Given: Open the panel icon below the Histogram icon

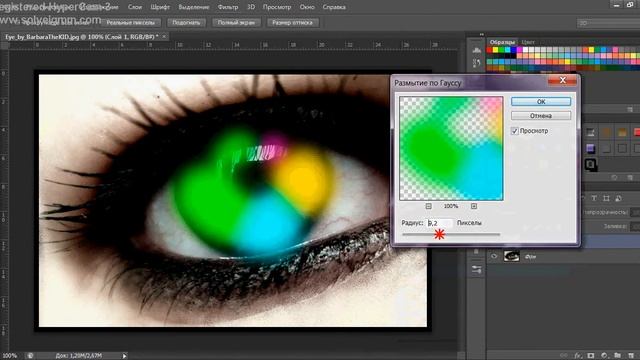Looking at the screenshot, I should point(476,63).
